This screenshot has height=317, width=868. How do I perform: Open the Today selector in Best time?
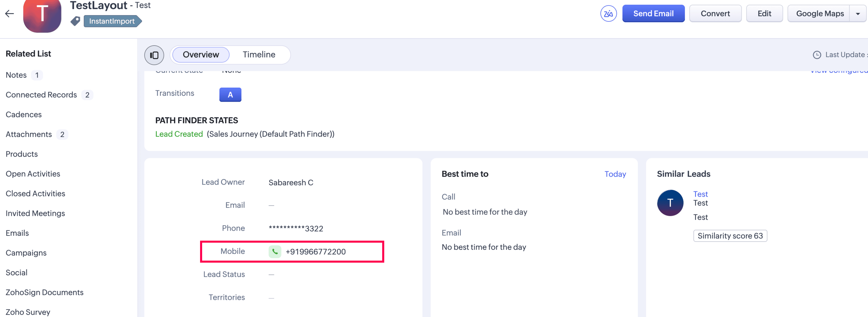click(615, 174)
